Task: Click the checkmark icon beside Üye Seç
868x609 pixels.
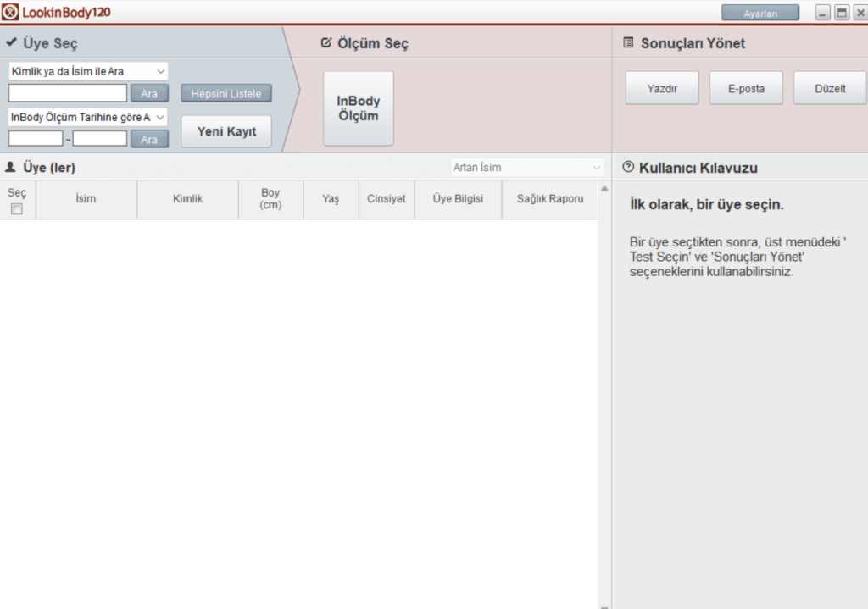Action: 11,43
